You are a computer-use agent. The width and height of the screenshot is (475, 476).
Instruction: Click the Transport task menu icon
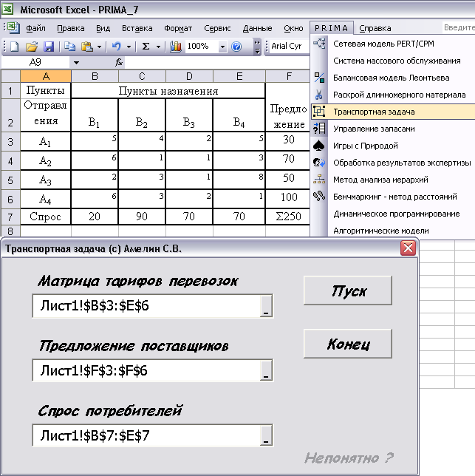pyautogui.click(x=319, y=112)
